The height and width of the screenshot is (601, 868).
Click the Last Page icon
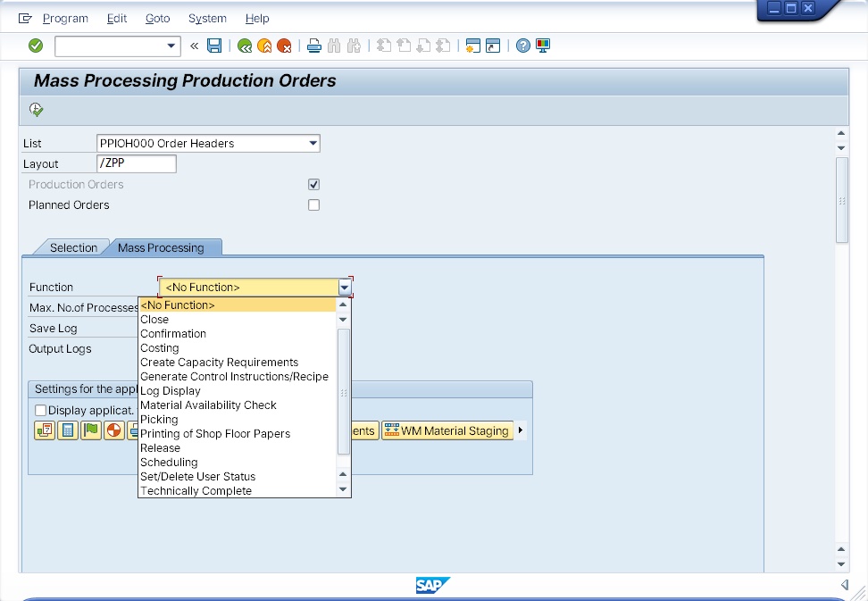coord(443,46)
